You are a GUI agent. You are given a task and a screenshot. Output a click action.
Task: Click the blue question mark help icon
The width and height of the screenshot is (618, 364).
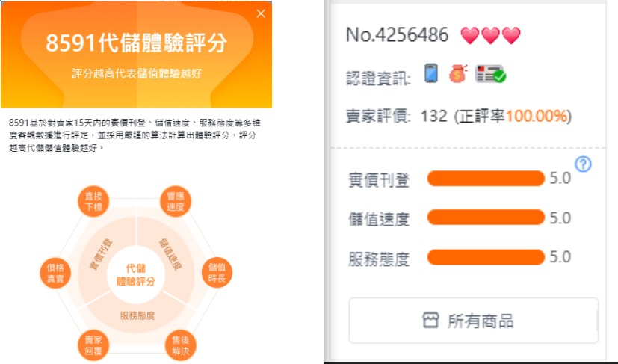(x=583, y=164)
